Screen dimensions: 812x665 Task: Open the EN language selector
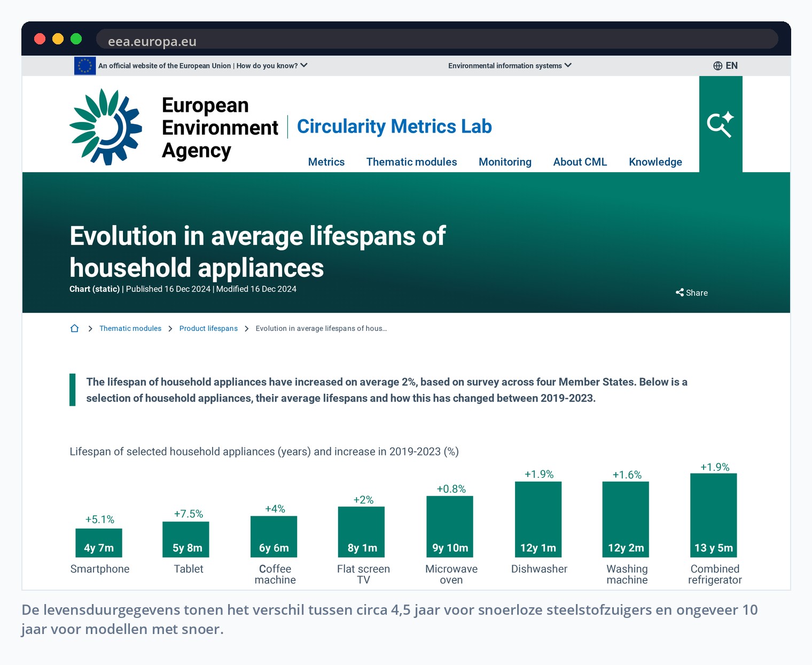click(725, 66)
